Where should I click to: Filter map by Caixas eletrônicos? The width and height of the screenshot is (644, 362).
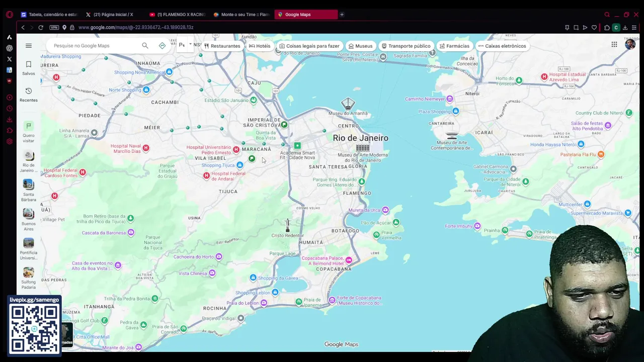coord(502,46)
